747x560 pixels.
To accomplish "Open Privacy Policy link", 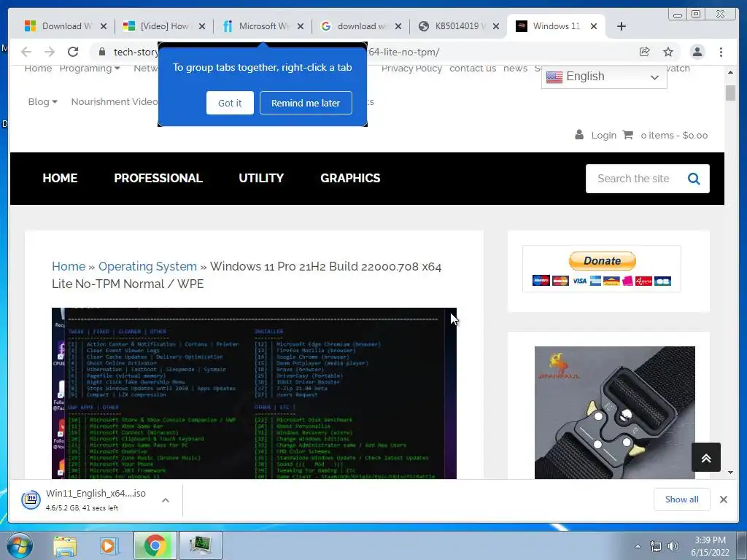I will pos(411,69).
